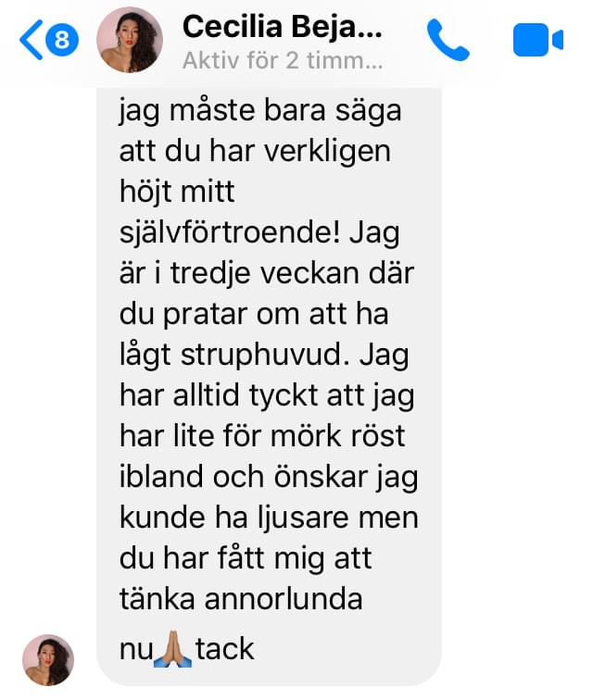The height and width of the screenshot is (700, 593).
Task: Start a video call with the camera icon
Action: [538, 40]
